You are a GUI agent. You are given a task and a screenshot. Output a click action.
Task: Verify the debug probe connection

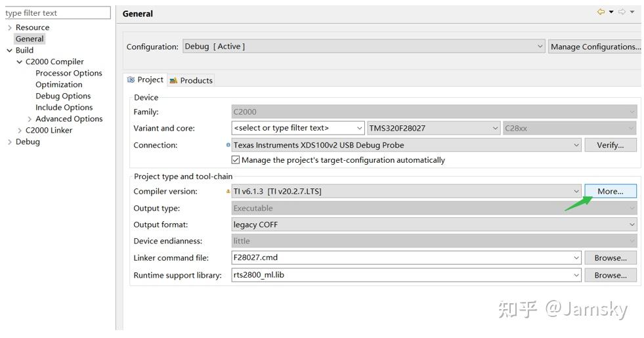[x=610, y=145]
